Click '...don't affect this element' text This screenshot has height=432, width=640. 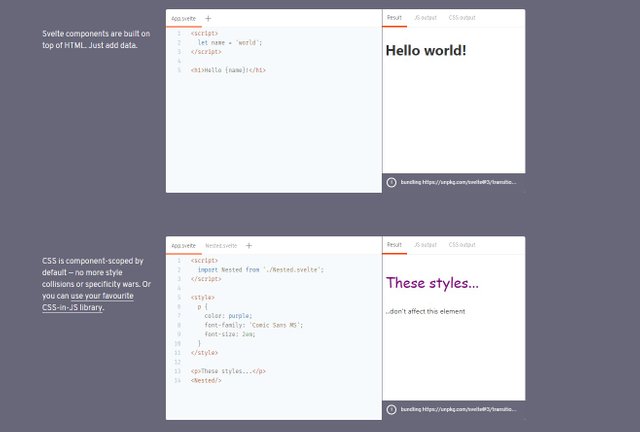click(425, 311)
